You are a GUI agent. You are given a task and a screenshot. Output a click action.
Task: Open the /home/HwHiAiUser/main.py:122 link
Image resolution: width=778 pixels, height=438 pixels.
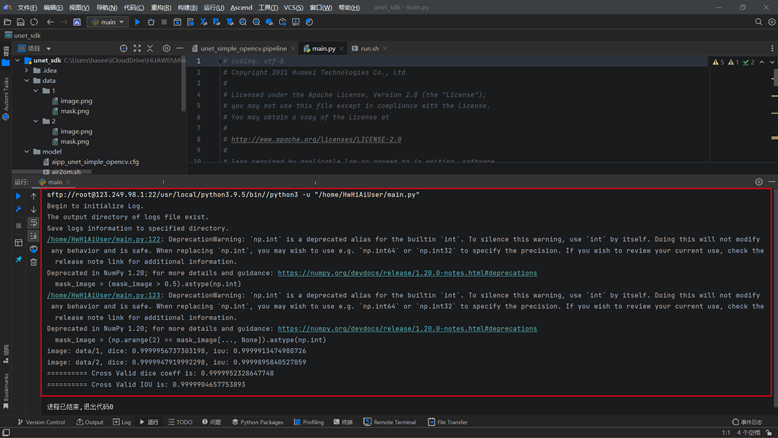[x=104, y=240]
